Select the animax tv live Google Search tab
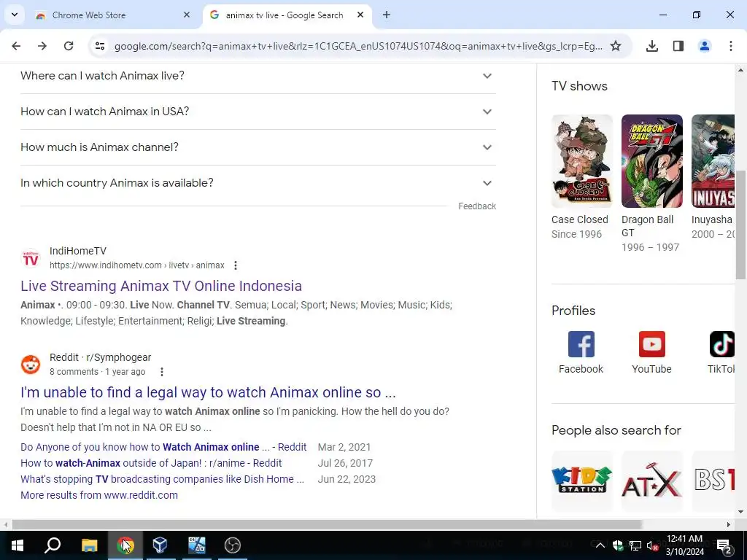Screen dimensions: 747x560 287,15
